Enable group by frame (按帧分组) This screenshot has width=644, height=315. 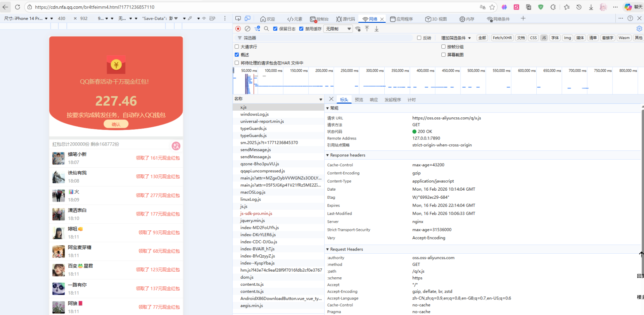click(x=444, y=47)
